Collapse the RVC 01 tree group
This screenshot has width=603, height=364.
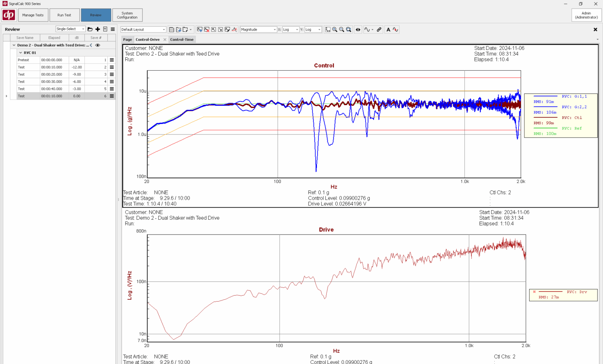pos(20,53)
